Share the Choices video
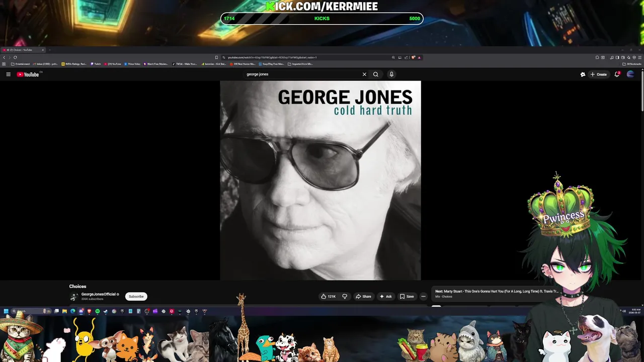The width and height of the screenshot is (644, 362). 363,297
